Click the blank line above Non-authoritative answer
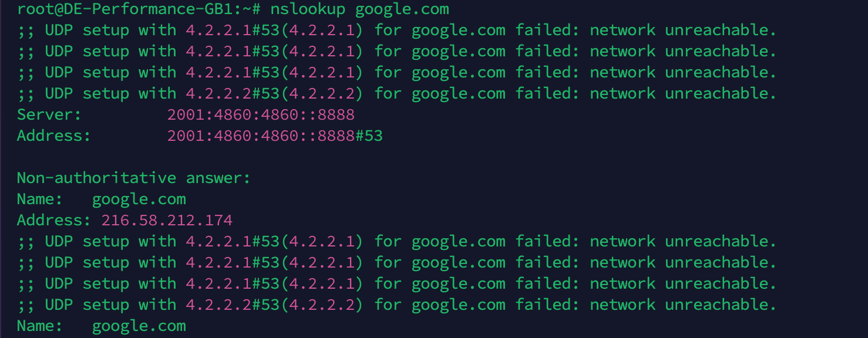The image size is (868, 338). click(434, 157)
